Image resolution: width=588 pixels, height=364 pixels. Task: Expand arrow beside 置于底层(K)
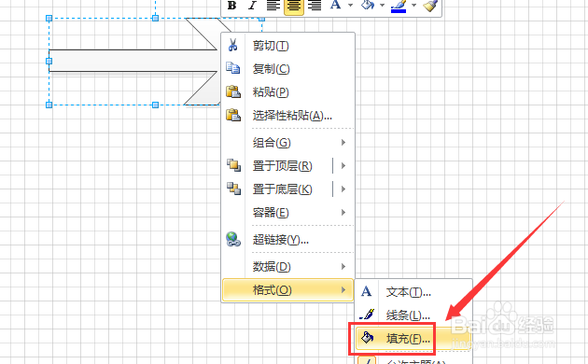pyautogui.click(x=343, y=189)
